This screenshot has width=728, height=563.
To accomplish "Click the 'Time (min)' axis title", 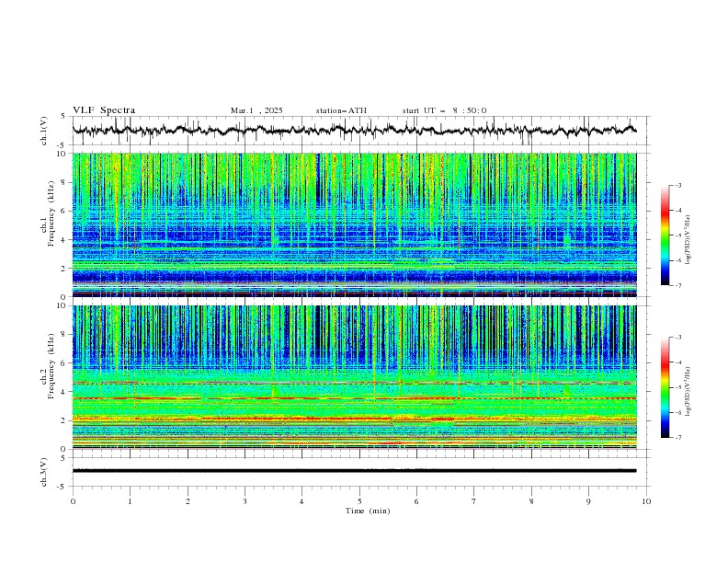I will point(368,511).
